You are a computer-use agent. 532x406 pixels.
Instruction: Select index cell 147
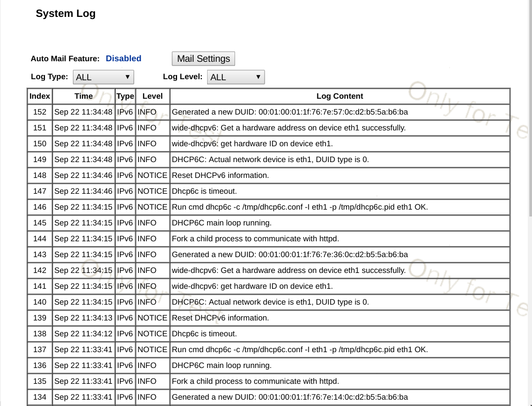[x=40, y=191]
